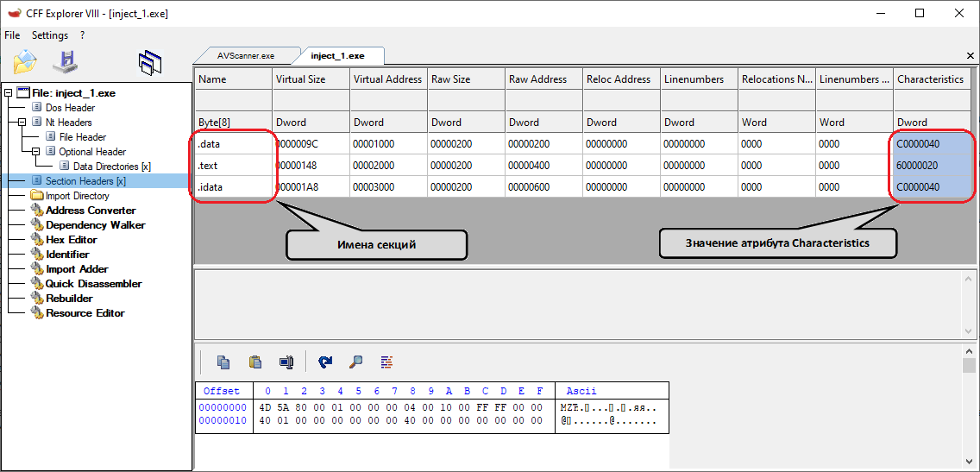Select the .idata section name cell

pos(233,187)
